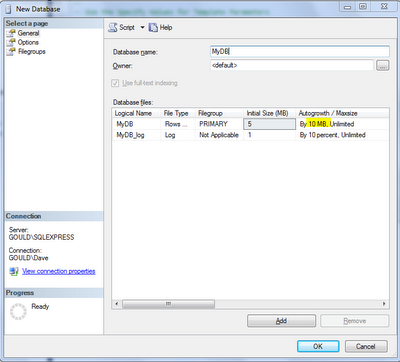Click the Add button
Viewport: 400px width, 362px height.
click(281, 321)
